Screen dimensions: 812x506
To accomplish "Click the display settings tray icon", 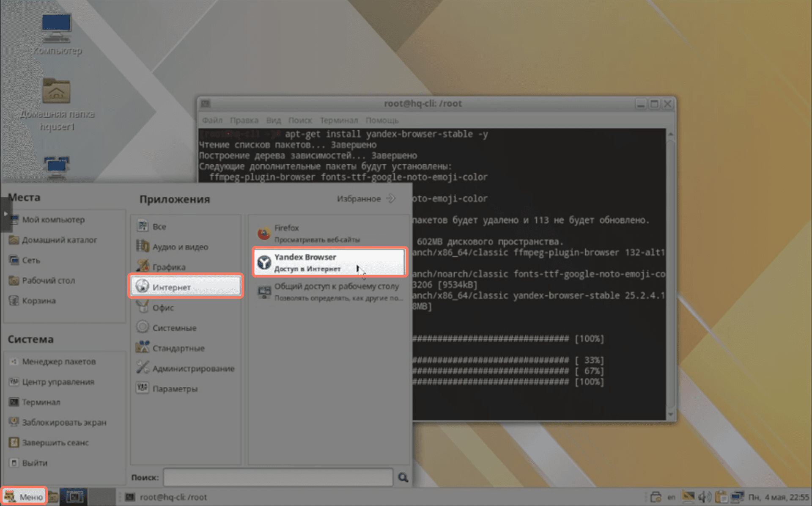I will point(689,496).
